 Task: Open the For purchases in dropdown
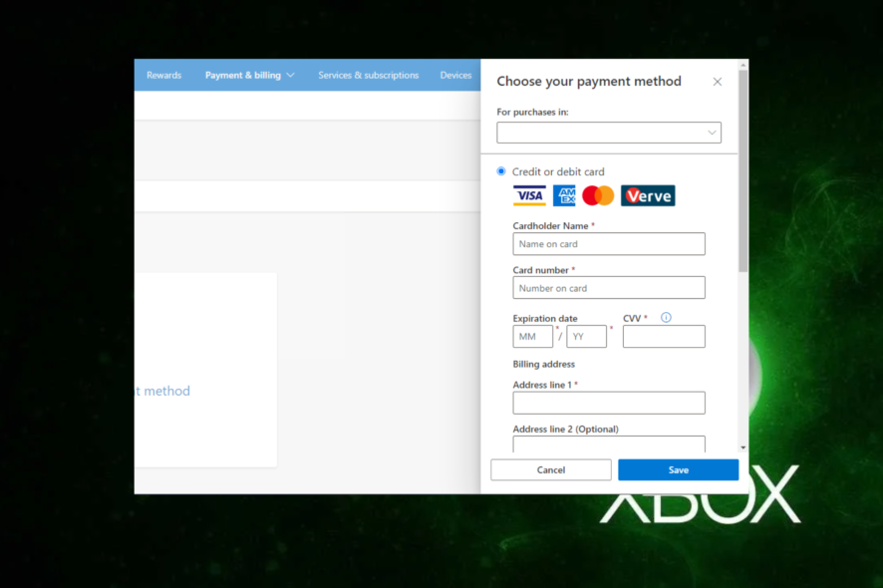609,133
